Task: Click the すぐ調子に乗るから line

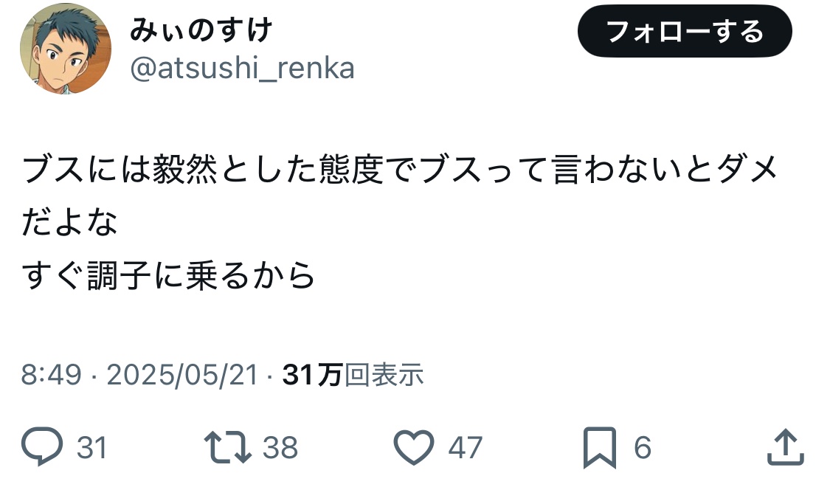Action: tap(169, 275)
